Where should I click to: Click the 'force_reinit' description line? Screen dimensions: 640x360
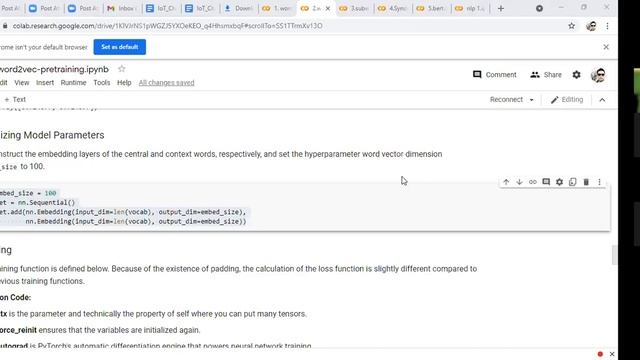point(100,330)
